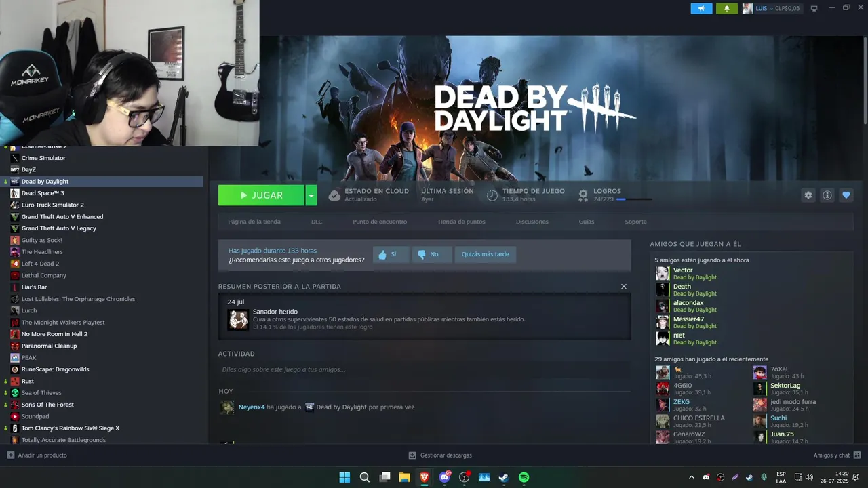Image resolution: width=868 pixels, height=488 pixels.
Task: Open the Tienda de puntos tab
Action: [461, 222]
